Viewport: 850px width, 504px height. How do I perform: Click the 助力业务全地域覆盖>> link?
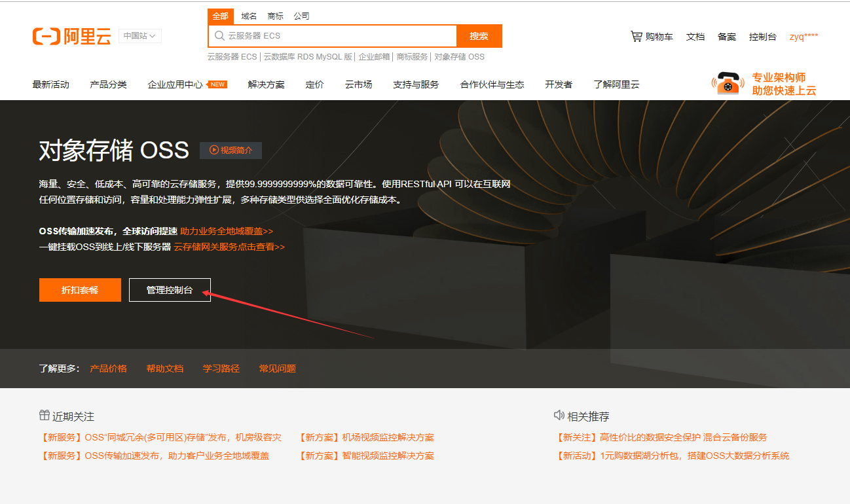point(227,231)
